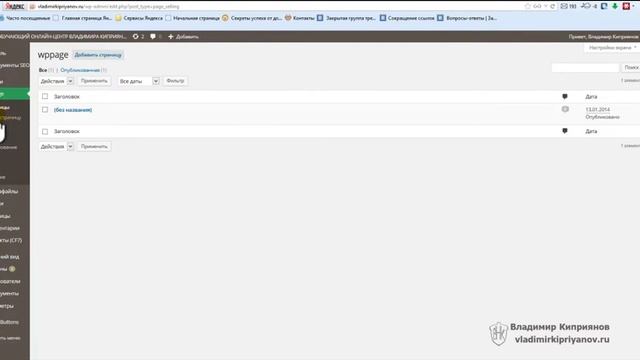Reload the page with the refresh icon

553,6
